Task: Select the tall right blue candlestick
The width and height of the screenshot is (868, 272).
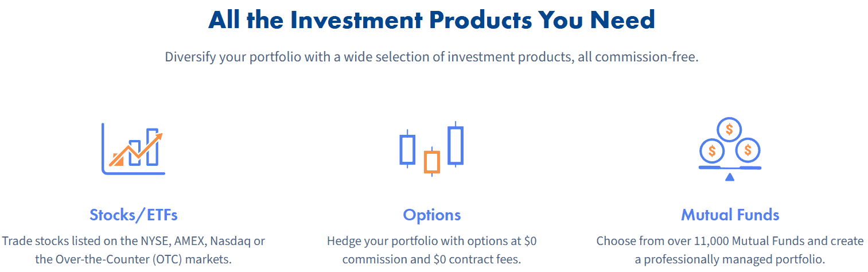Action: click(456, 145)
